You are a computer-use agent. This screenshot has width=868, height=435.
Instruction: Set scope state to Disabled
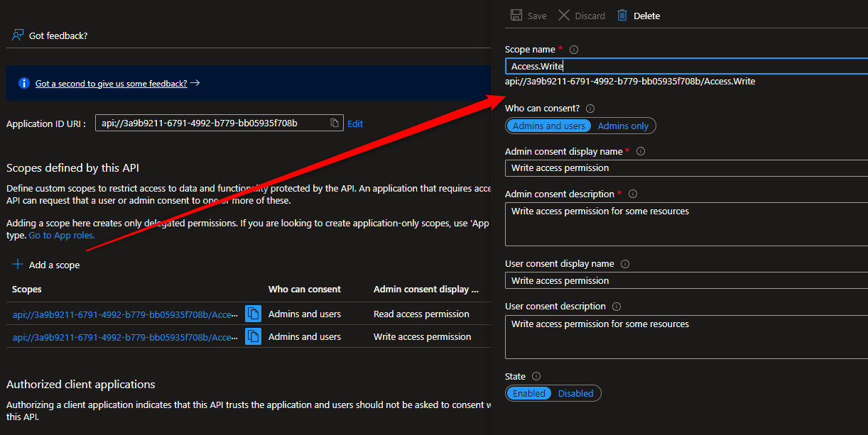point(575,393)
